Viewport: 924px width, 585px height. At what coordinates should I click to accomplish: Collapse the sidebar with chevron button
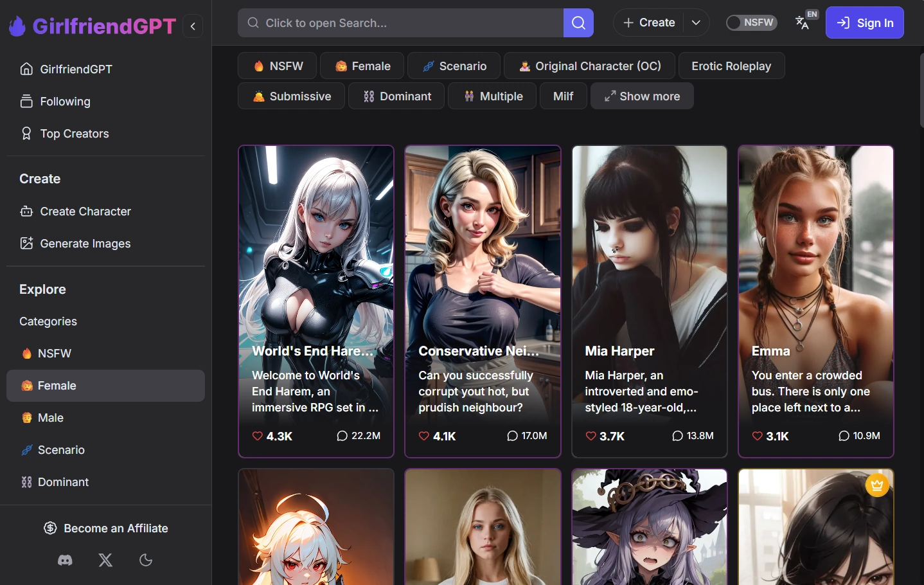(x=193, y=26)
